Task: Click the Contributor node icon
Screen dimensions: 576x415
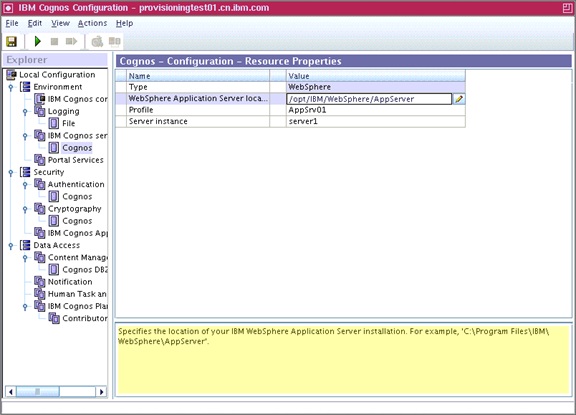Action: click(x=54, y=318)
